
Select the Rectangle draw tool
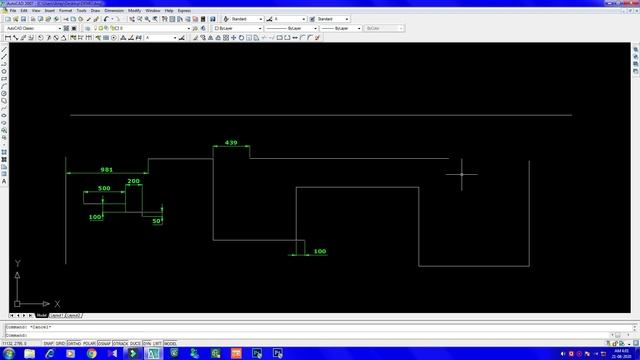click(x=4, y=79)
